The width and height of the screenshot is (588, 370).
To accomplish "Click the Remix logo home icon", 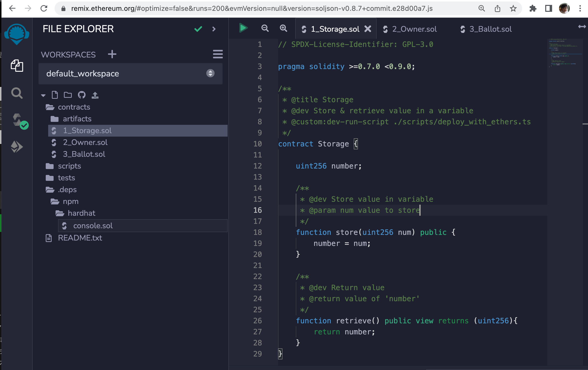I will click(17, 34).
